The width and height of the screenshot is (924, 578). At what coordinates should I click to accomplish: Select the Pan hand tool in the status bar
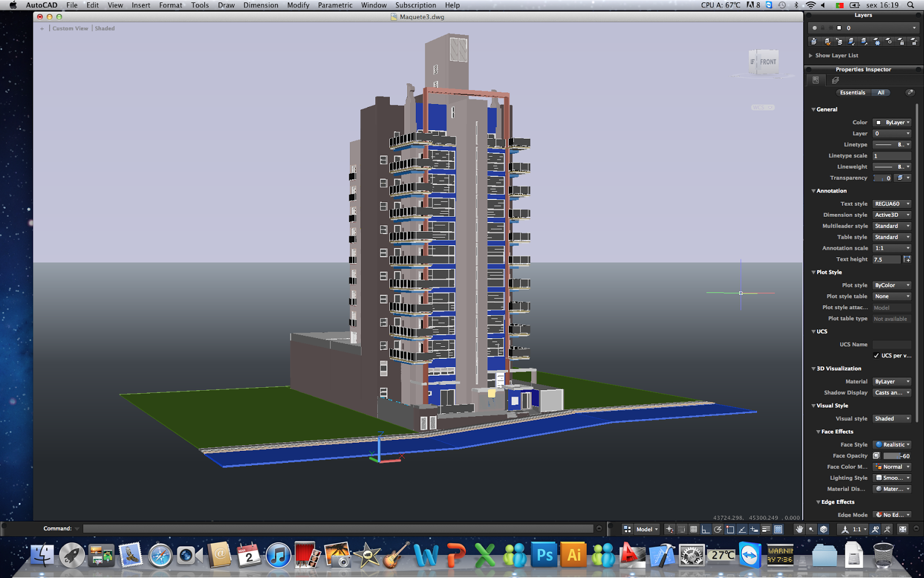[x=799, y=529]
